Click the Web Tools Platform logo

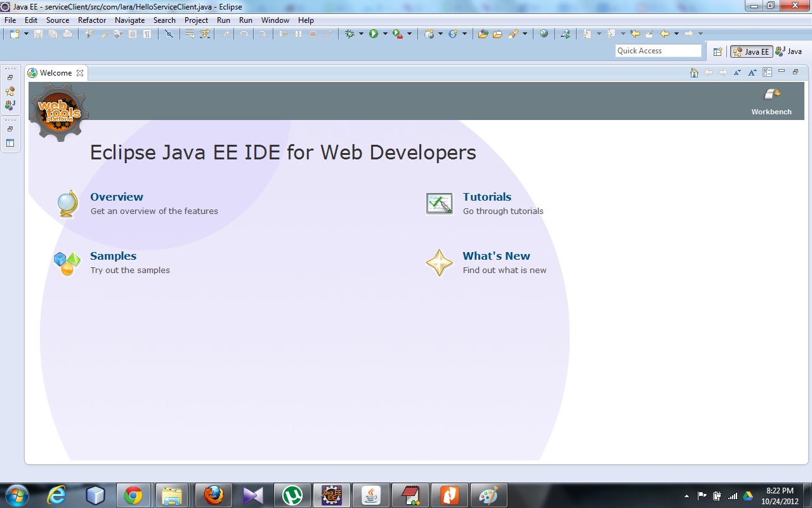[x=59, y=112]
